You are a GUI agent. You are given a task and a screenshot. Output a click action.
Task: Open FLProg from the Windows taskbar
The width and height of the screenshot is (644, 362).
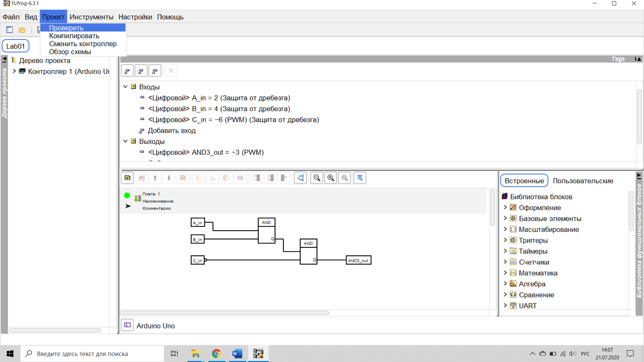pos(258,354)
